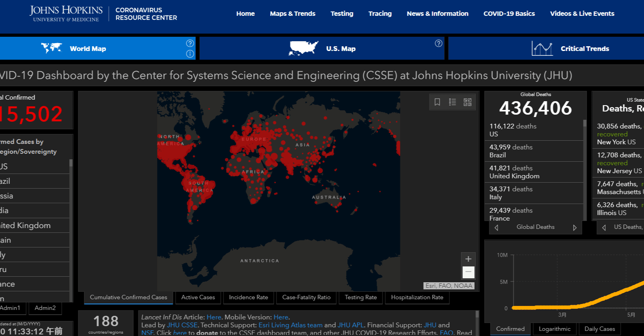
Task: Click the Coronavirus Resource Center title
Action: (146, 14)
